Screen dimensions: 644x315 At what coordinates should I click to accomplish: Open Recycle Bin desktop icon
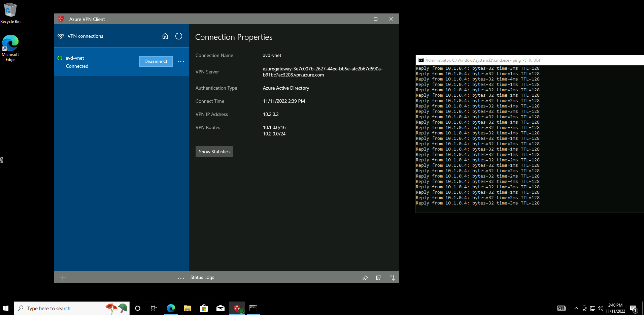[x=10, y=13]
